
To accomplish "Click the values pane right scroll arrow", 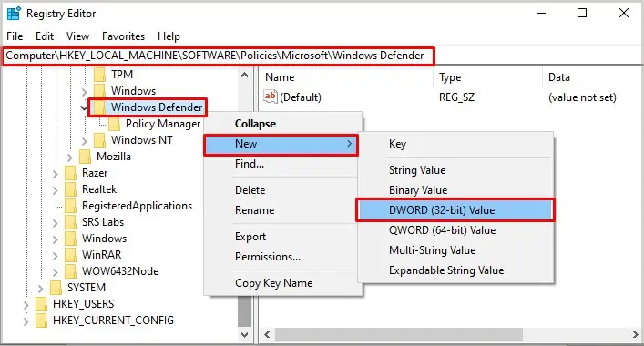I will click(x=636, y=335).
